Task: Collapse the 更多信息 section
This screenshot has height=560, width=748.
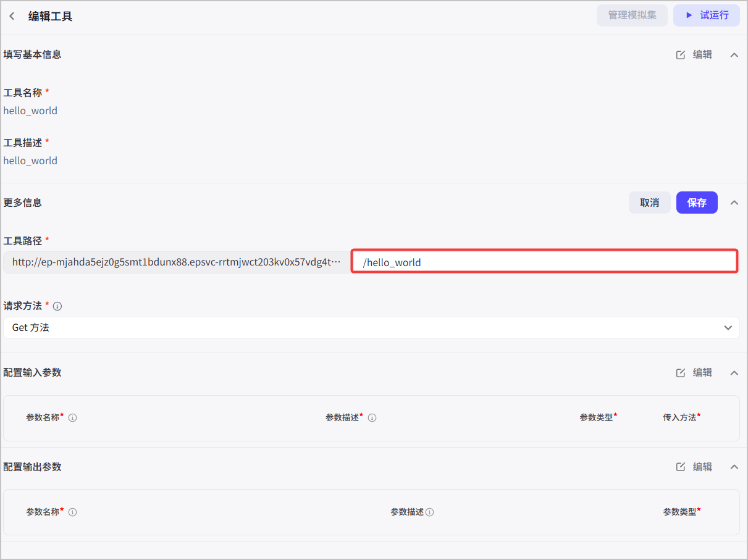Action: click(x=734, y=203)
